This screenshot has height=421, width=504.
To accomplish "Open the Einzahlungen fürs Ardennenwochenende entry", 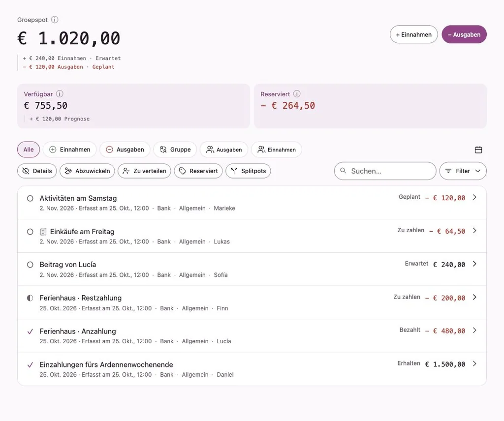I will click(252, 369).
